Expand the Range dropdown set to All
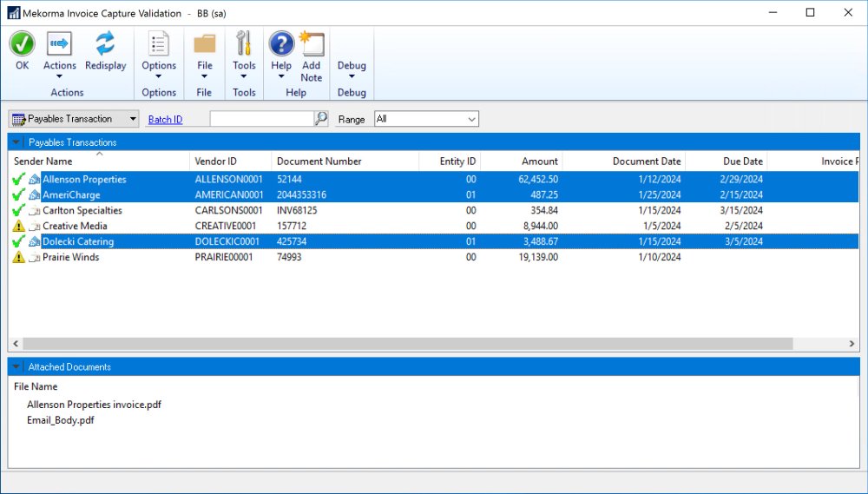868x494 pixels. (x=426, y=119)
